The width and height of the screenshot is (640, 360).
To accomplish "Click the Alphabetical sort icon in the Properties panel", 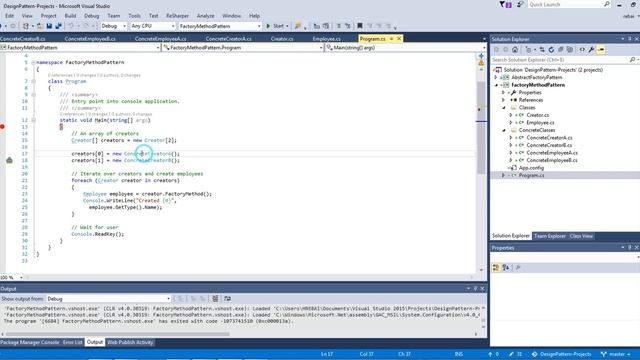I will [x=506, y=267].
